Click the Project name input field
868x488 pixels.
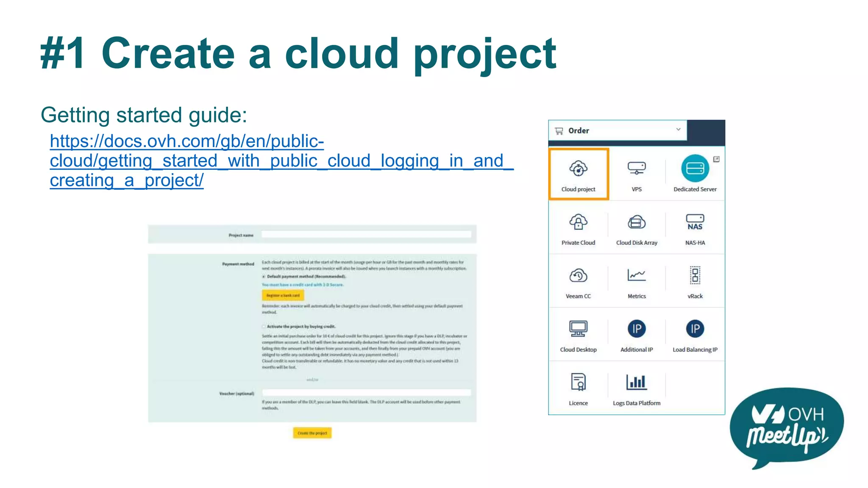(x=366, y=234)
